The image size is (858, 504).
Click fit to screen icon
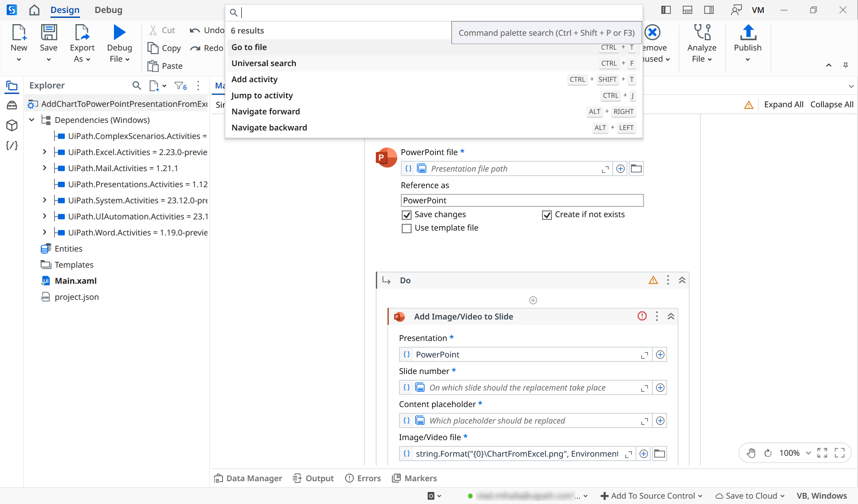click(x=822, y=453)
